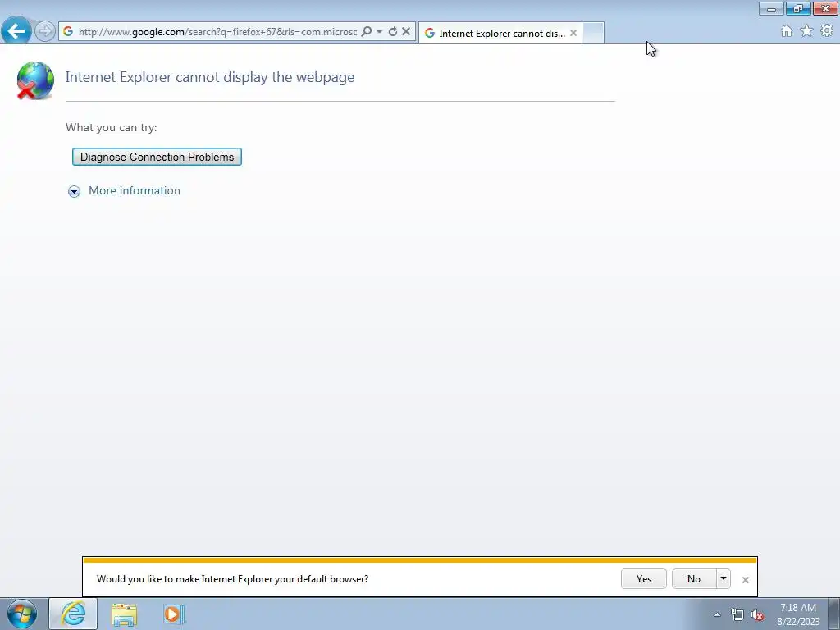This screenshot has height=630, width=840.
Task: Go back with the browser Back arrow
Action: [16, 30]
